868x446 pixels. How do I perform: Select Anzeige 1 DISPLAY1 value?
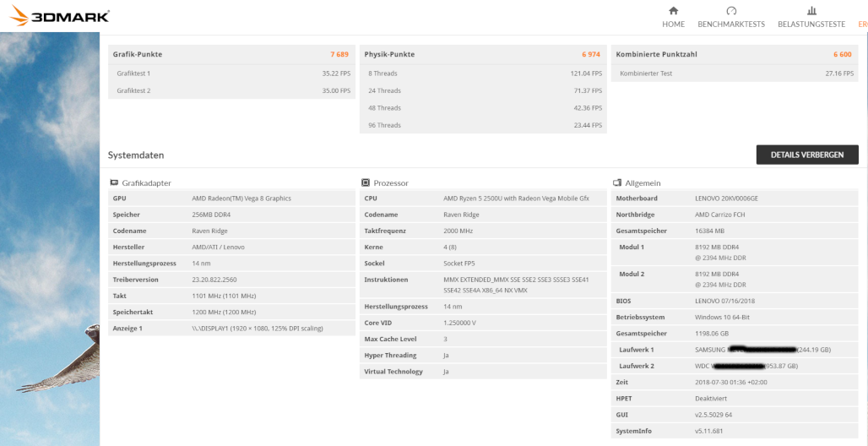pos(258,328)
